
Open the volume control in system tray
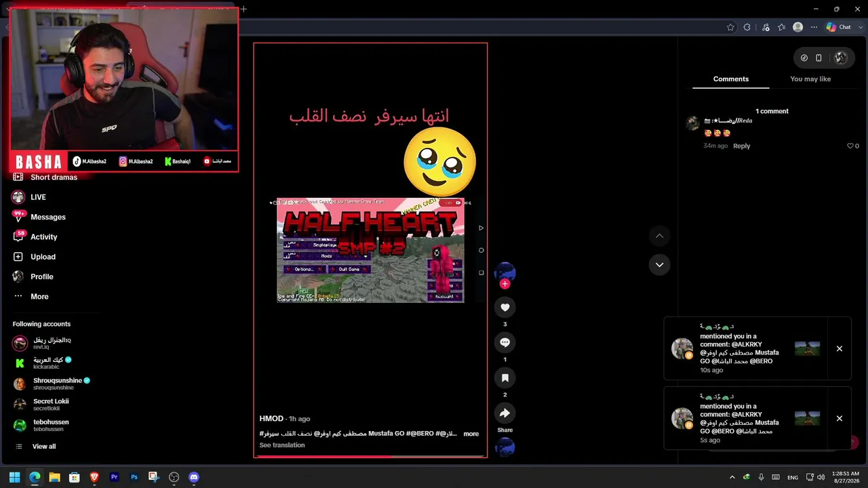pyautogui.click(x=821, y=478)
